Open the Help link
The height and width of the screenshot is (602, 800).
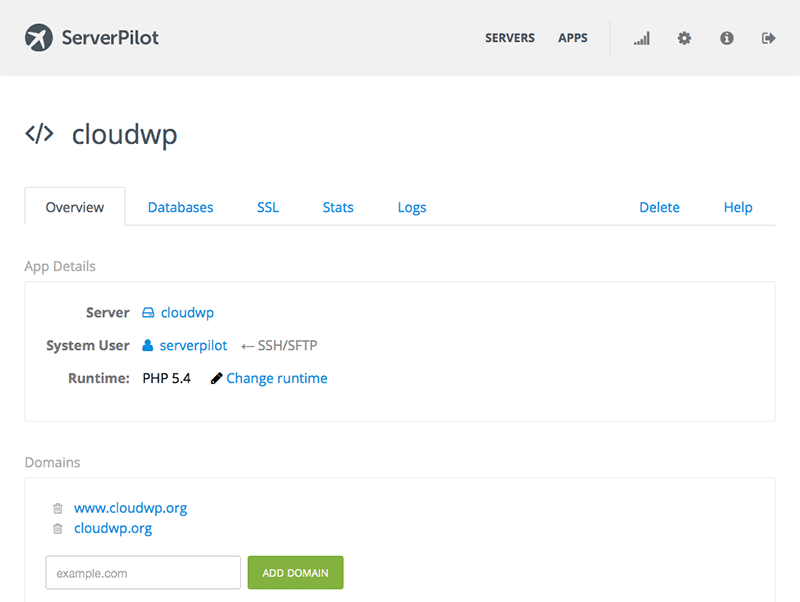(x=738, y=207)
